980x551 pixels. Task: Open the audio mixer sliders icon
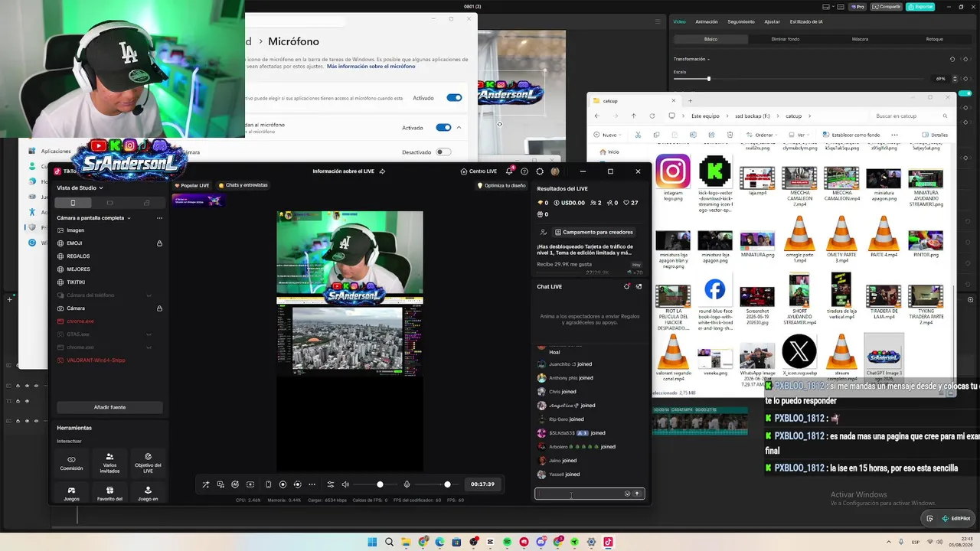(331, 484)
